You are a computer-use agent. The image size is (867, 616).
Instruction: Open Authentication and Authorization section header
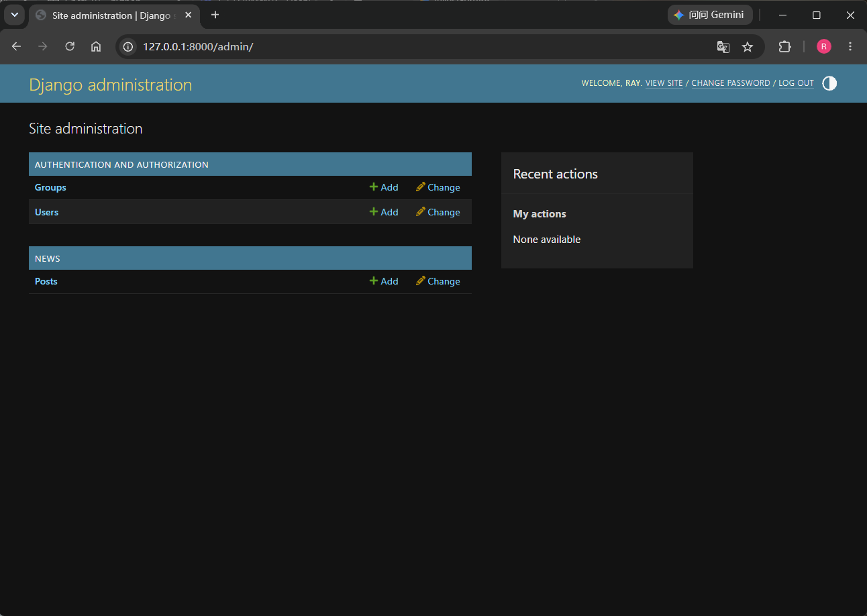point(121,164)
